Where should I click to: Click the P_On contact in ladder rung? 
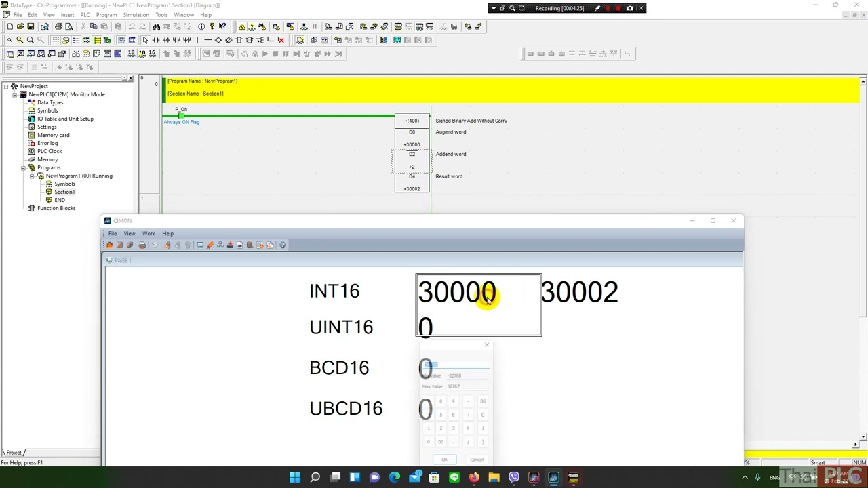(181, 116)
